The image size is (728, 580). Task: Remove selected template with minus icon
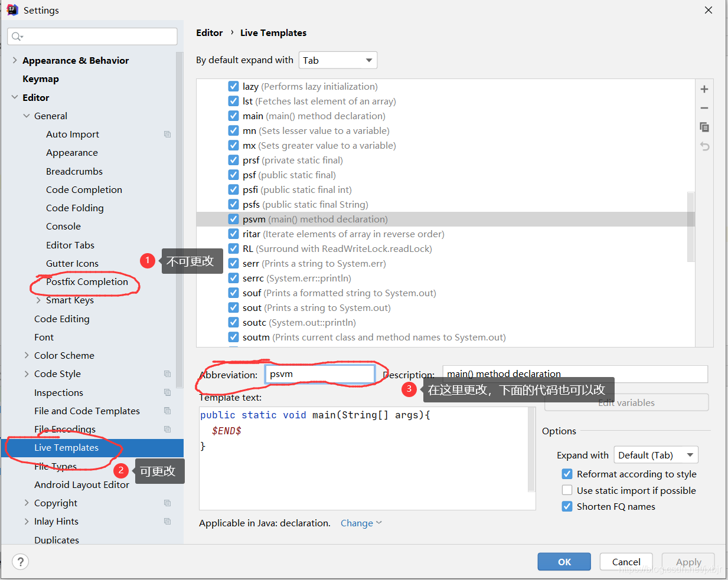704,108
